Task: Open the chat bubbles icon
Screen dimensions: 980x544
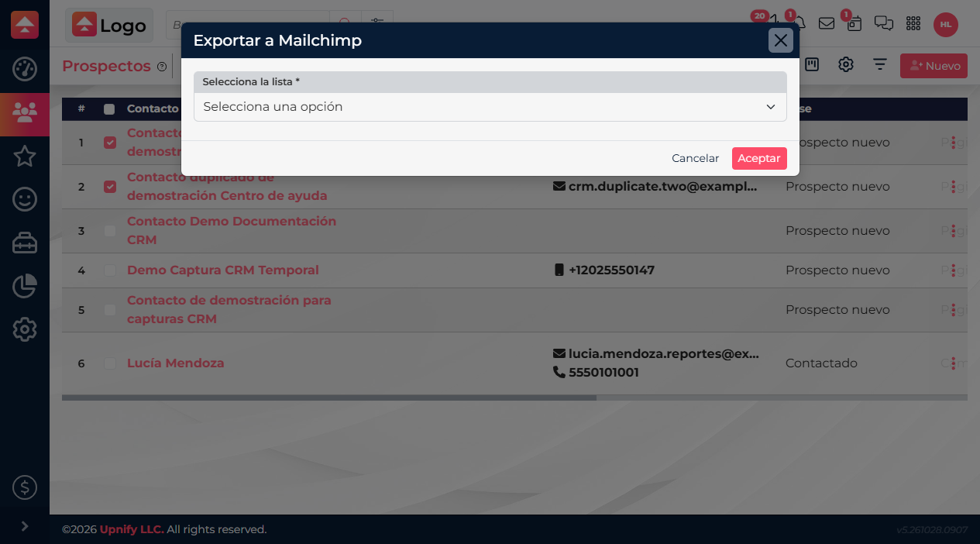Action: [x=884, y=23]
